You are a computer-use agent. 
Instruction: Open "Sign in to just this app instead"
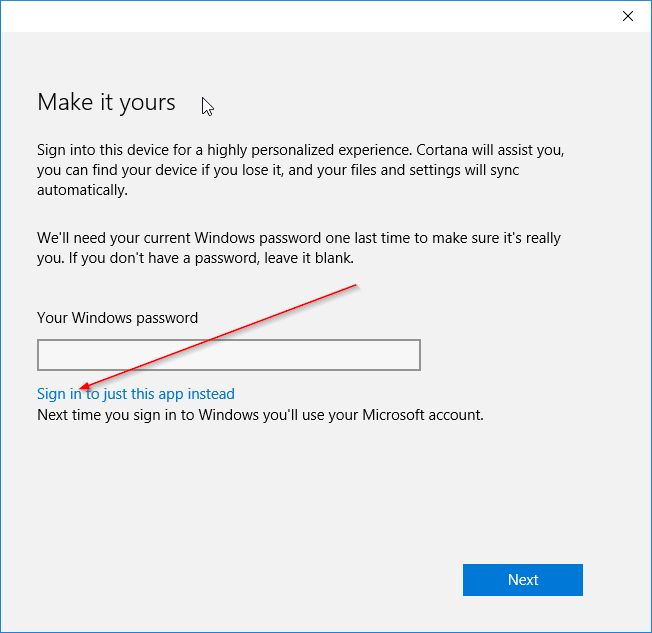click(136, 394)
